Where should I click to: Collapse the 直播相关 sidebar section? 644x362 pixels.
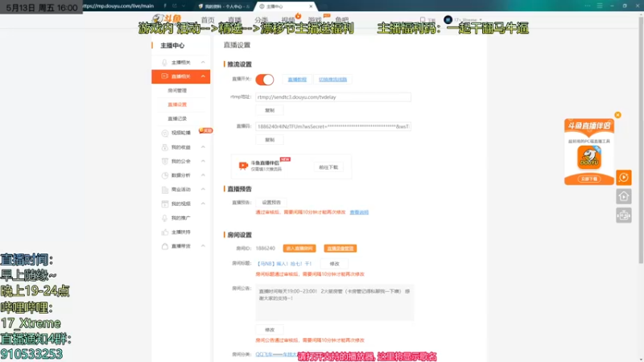(203, 76)
